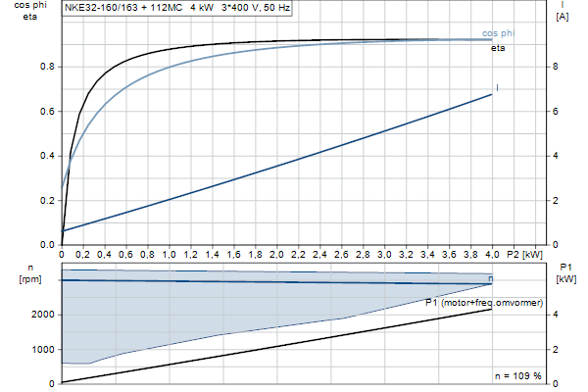The image size is (588, 392).
Task: Click the 2,4 tick on P2 axis
Action: pyautogui.click(x=319, y=255)
